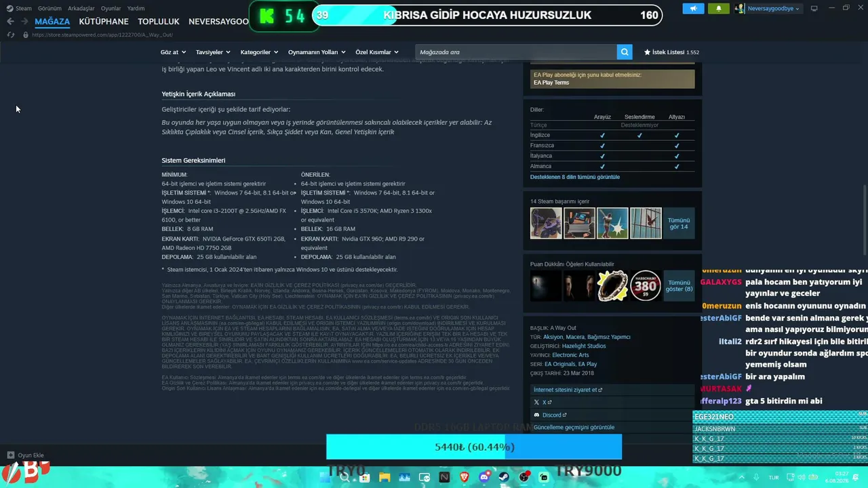This screenshot has width=868, height=488.
Task: Open the Arkadaşlar menu
Action: [81, 8]
